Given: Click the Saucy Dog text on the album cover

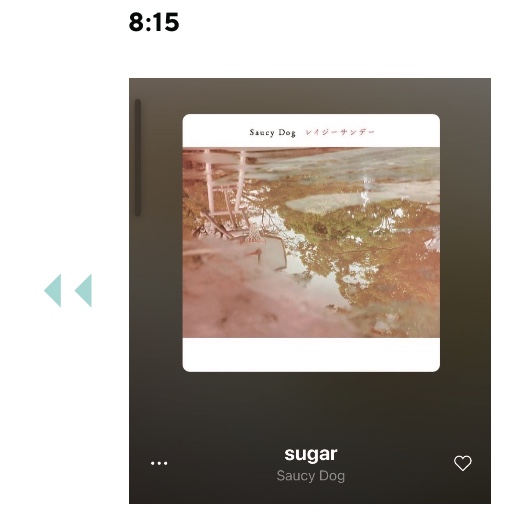Looking at the screenshot, I should [272, 132].
